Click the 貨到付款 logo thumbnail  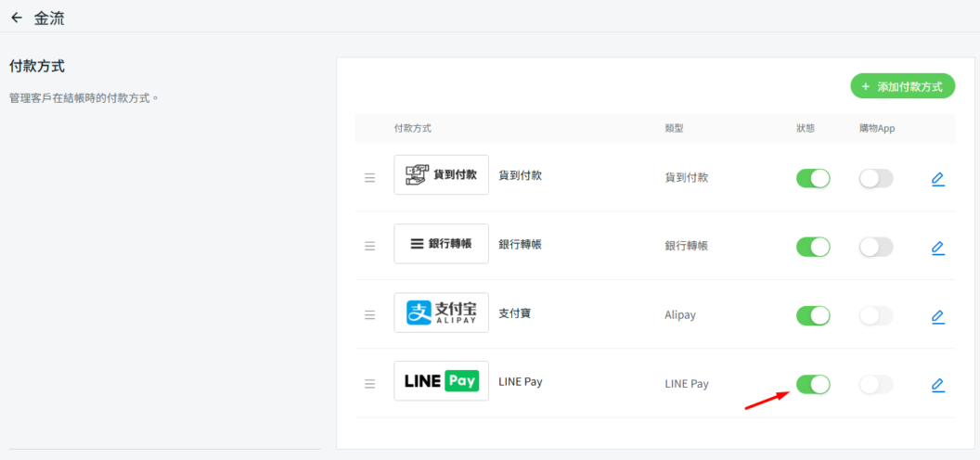pyautogui.click(x=441, y=174)
